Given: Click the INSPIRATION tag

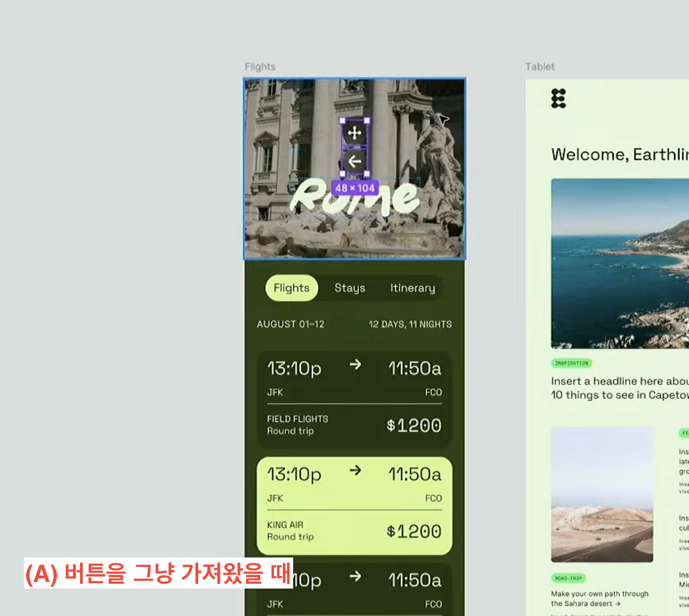Looking at the screenshot, I should coord(571,364).
